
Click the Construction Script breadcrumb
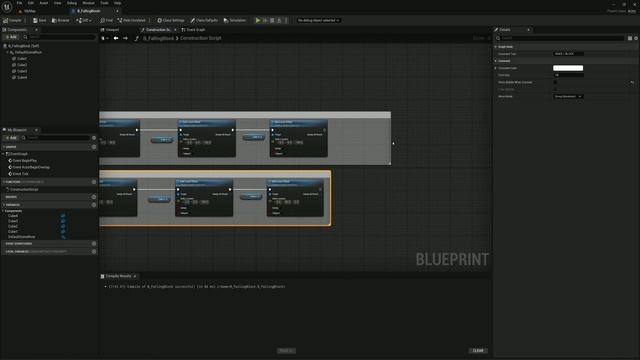click(x=201, y=38)
